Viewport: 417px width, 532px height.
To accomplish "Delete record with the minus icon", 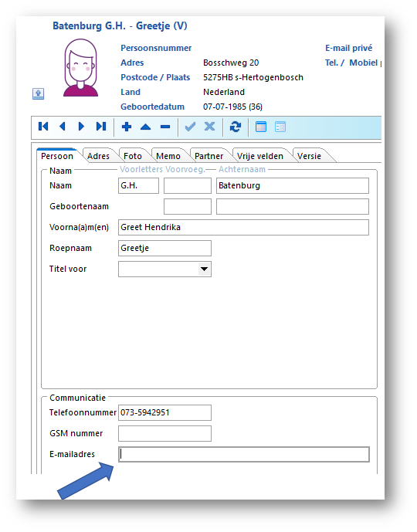I will (165, 127).
